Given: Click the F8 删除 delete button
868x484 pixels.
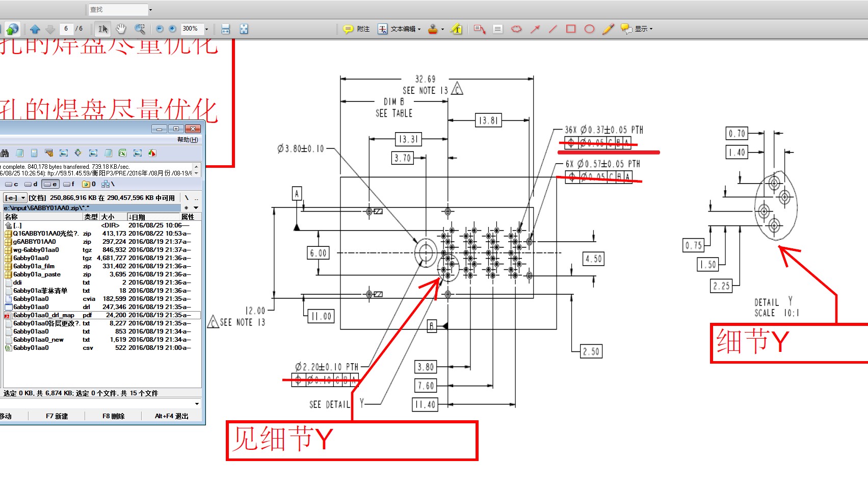Looking at the screenshot, I should [113, 416].
